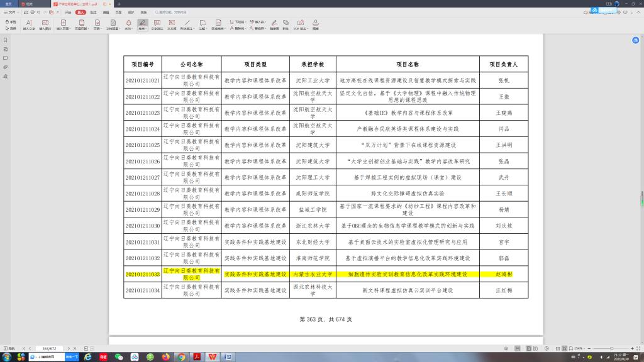Viewport: 644px width, 362px height.
Task: Expand the 水印 watermark dropdown
Action: pos(128,25)
